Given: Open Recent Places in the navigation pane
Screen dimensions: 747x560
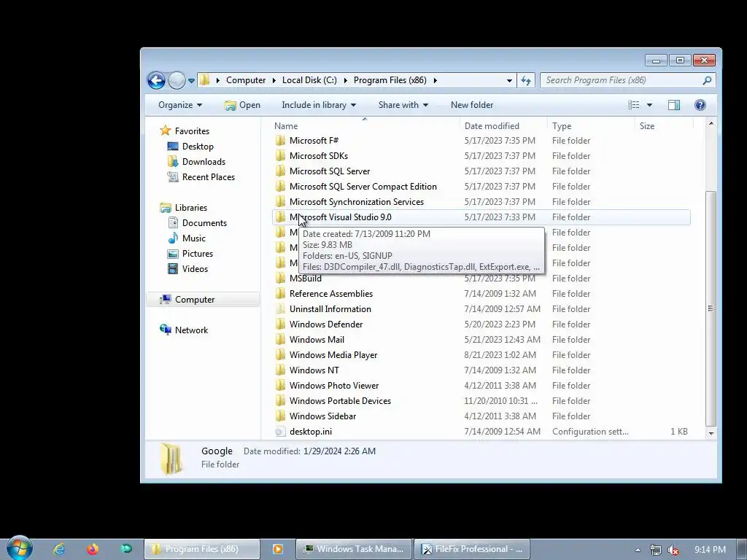Looking at the screenshot, I should pos(208,176).
